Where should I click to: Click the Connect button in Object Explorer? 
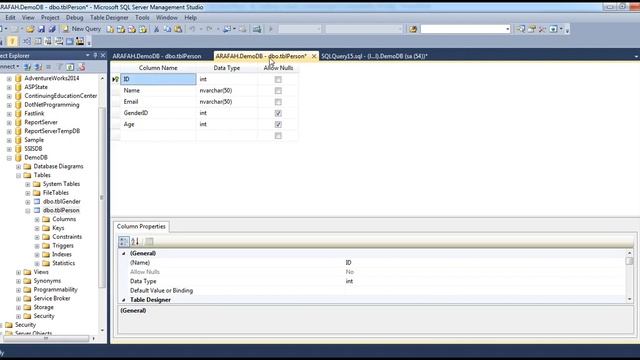click(9, 67)
